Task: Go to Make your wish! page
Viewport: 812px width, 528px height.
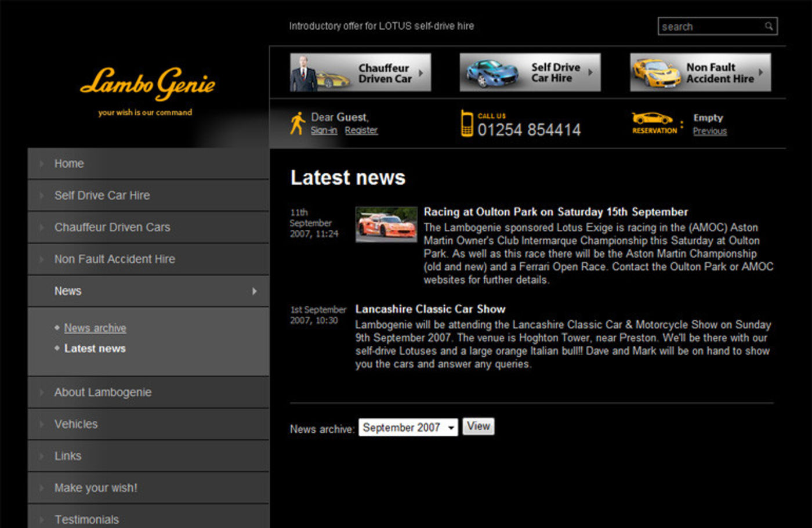Action: click(x=96, y=488)
